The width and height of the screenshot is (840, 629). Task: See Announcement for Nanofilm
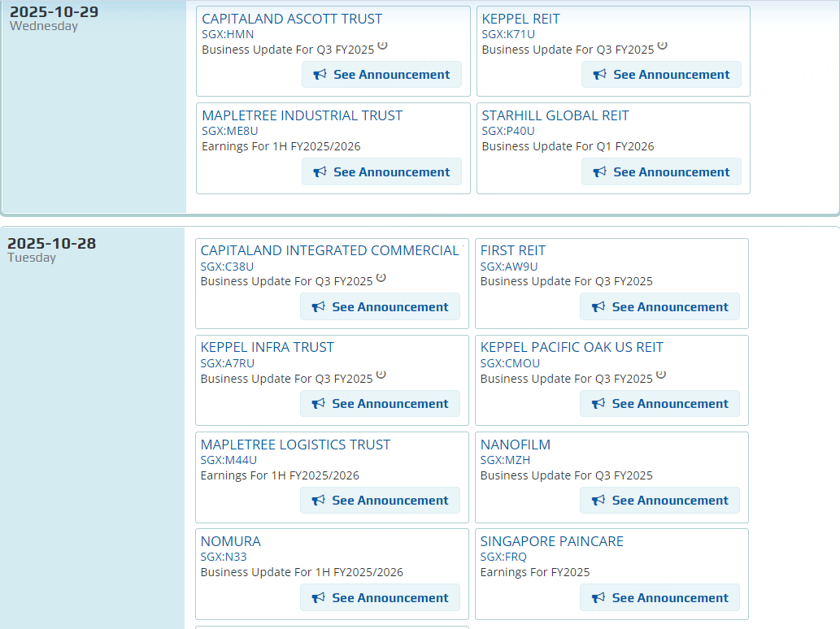coord(660,500)
